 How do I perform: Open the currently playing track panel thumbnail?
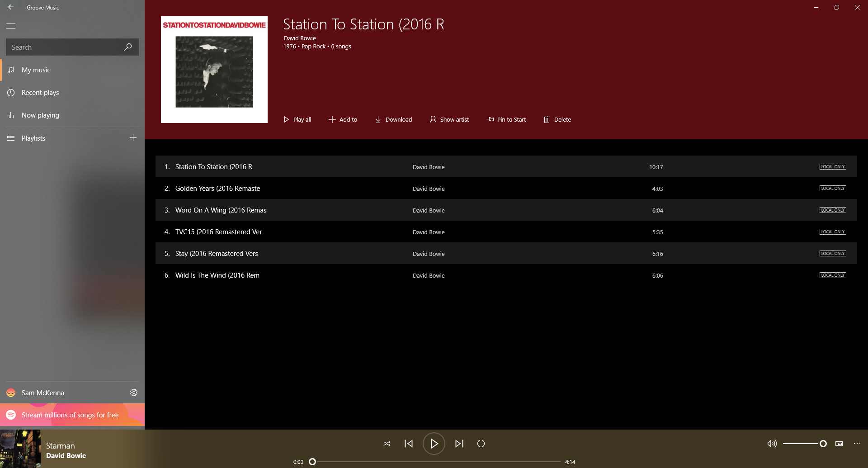[20, 449]
